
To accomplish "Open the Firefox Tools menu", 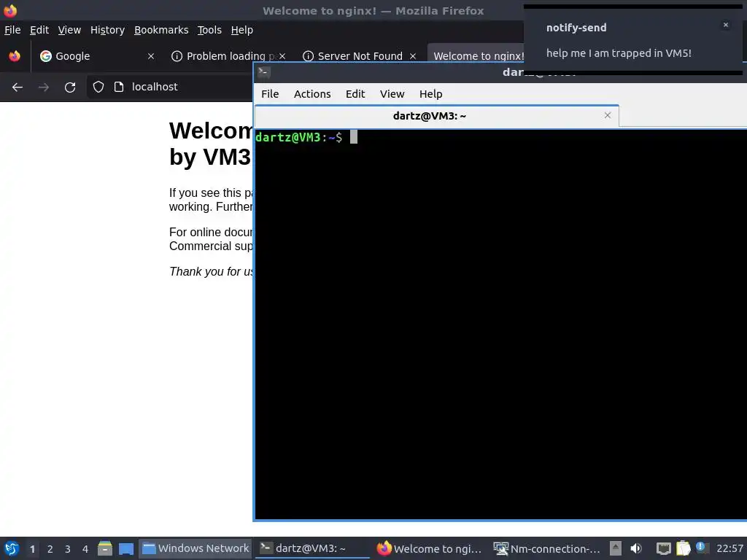I will tap(209, 30).
